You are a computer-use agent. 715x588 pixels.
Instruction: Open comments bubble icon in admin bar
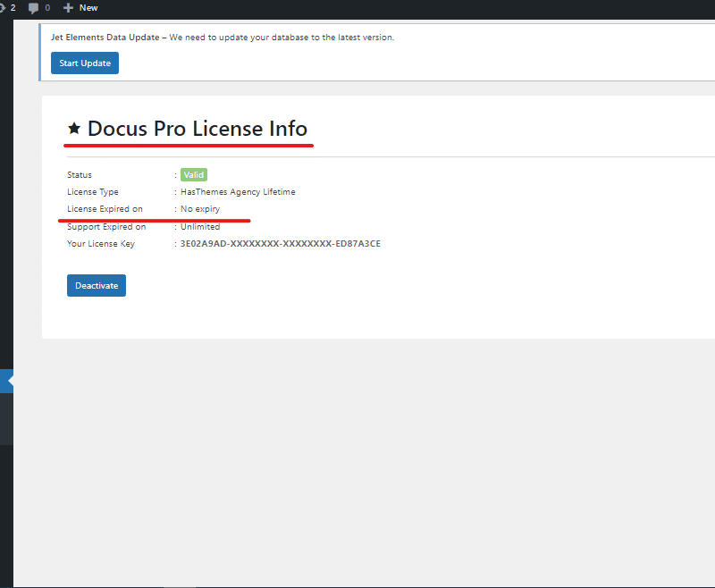pyautogui.click(x=33, y=8)
